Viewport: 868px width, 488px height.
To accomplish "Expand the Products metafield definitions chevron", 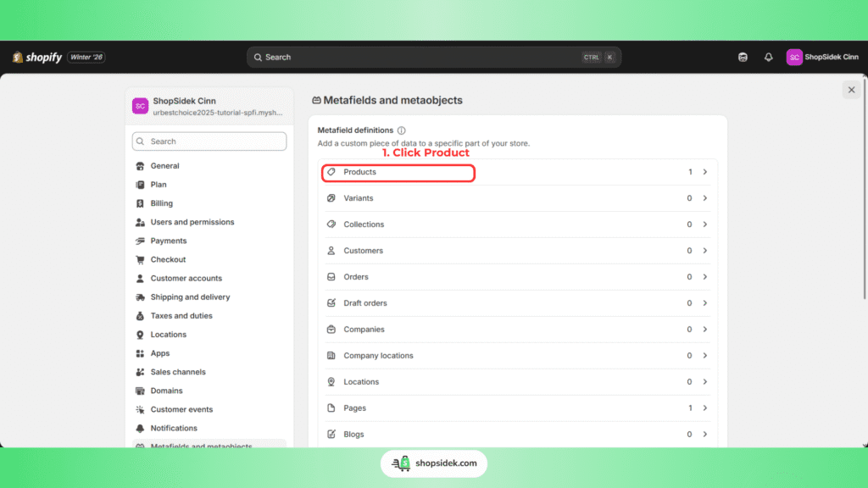I will (704, 172).
